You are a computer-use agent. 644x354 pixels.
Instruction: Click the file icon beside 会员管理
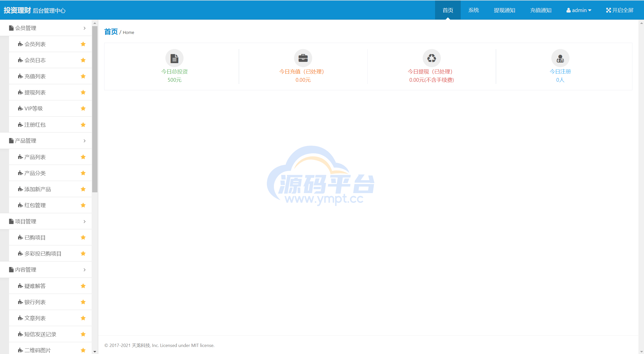tap(11, 28)
